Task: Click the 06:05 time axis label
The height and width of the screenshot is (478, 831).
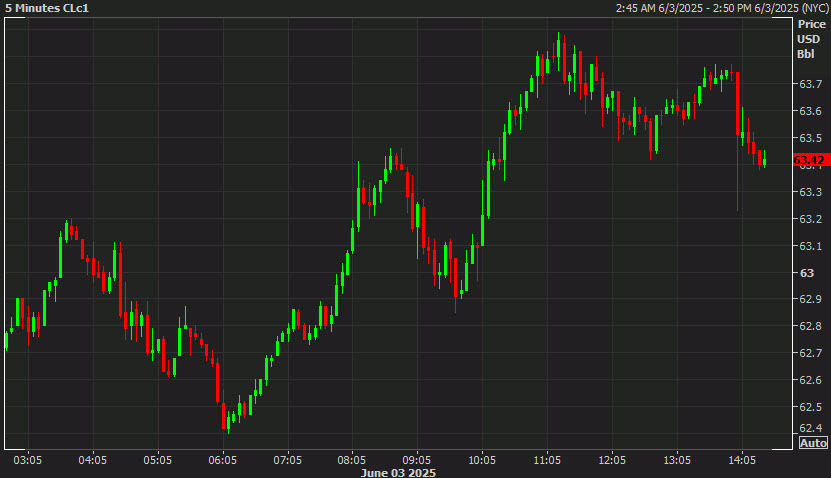Action: coord(222,460)
